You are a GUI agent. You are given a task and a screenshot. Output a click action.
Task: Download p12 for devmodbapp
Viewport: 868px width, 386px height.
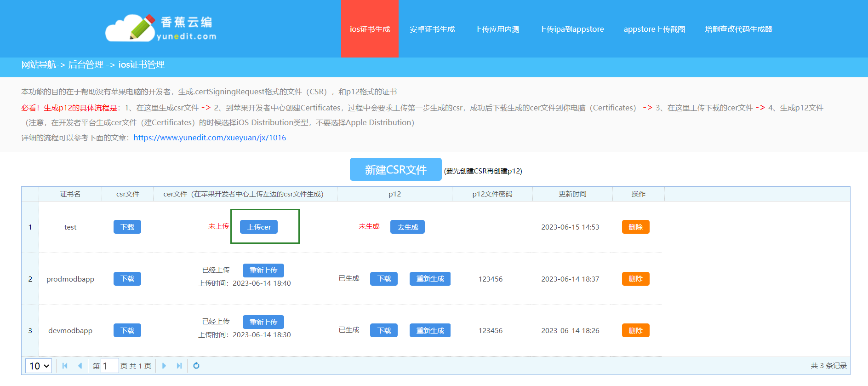point(384,330)
